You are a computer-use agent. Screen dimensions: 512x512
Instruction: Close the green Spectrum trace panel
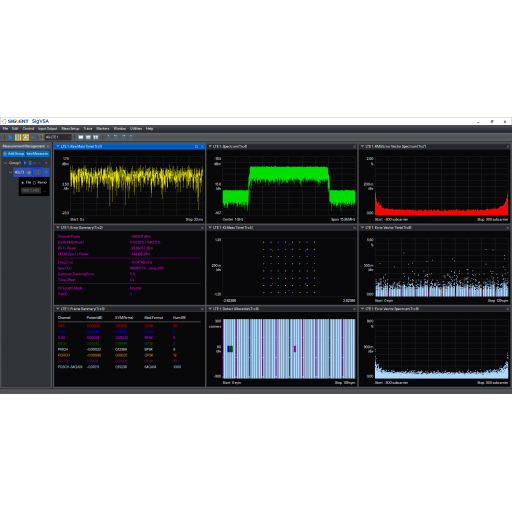coord(354,147)
